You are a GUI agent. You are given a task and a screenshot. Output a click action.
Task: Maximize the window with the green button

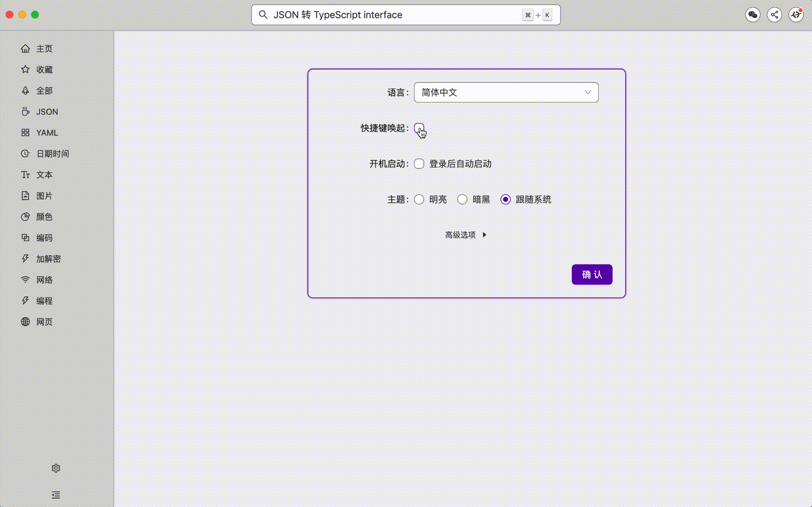click(35, 15)
